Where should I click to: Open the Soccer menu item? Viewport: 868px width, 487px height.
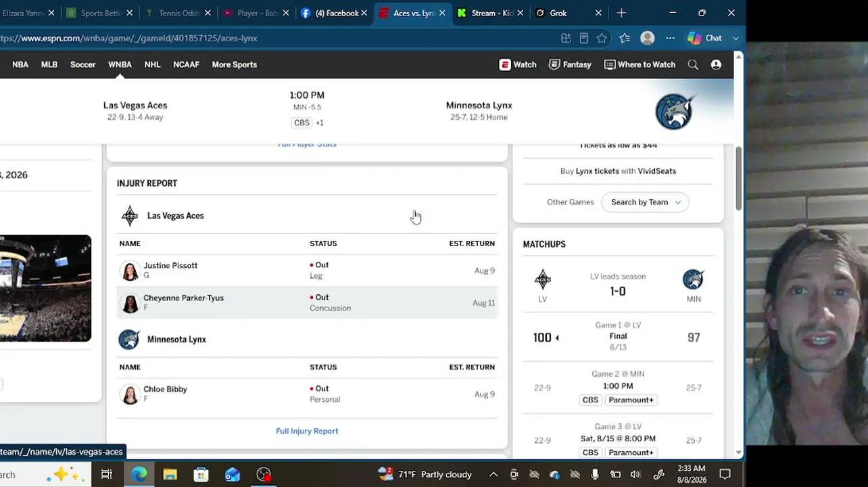click(x=82, y=65)
